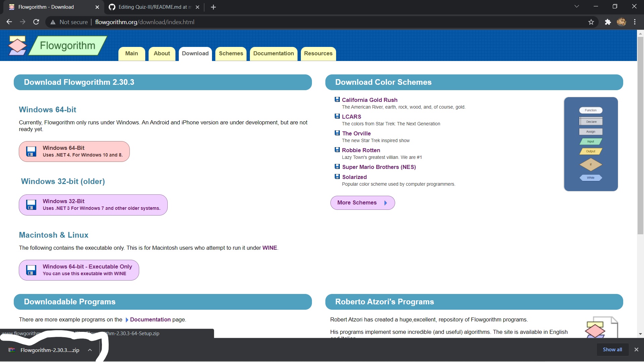Open the Schemes navigation tab

(x=231, y=54)
